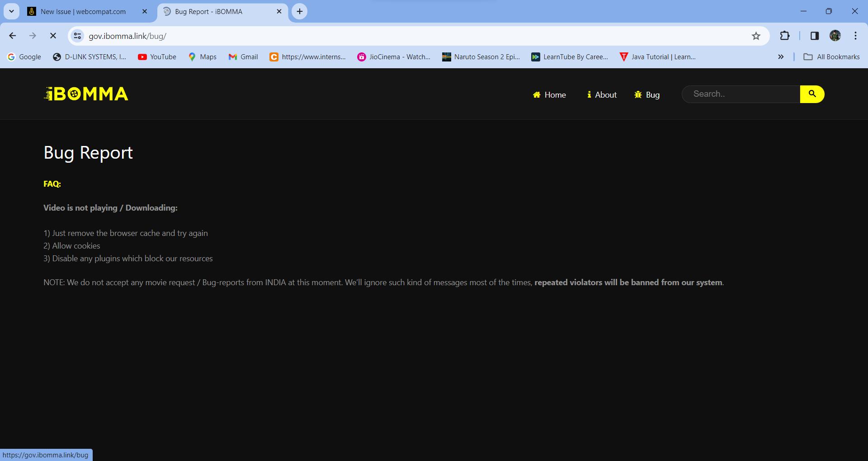Click the browser extensions puzzle icon
868x461 pixels.
click(x=785, y=36)
